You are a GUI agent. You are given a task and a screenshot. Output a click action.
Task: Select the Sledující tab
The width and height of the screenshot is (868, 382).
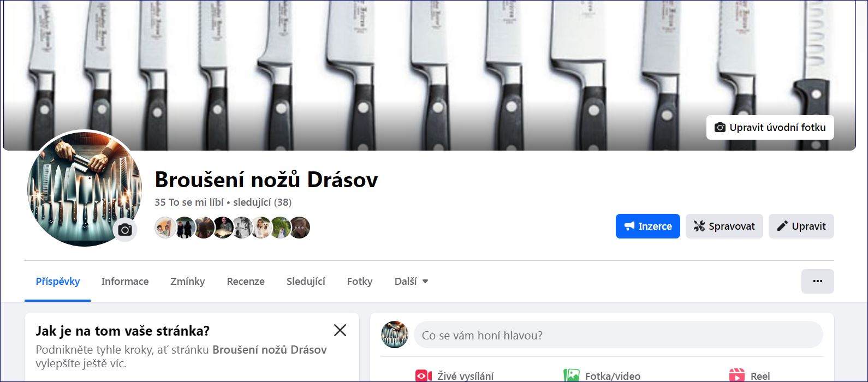click(306, 282)
